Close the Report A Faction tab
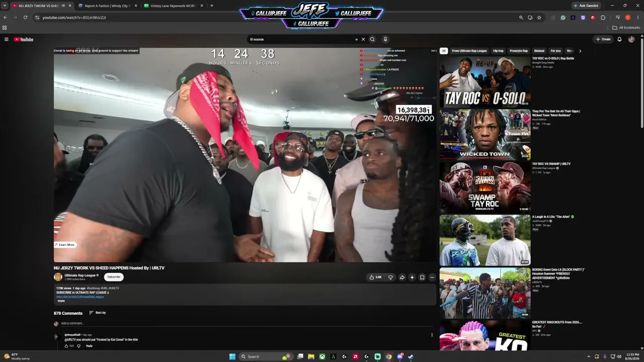Screen dimensions: 644x362 pyautogui.click(x=136, y=6)
